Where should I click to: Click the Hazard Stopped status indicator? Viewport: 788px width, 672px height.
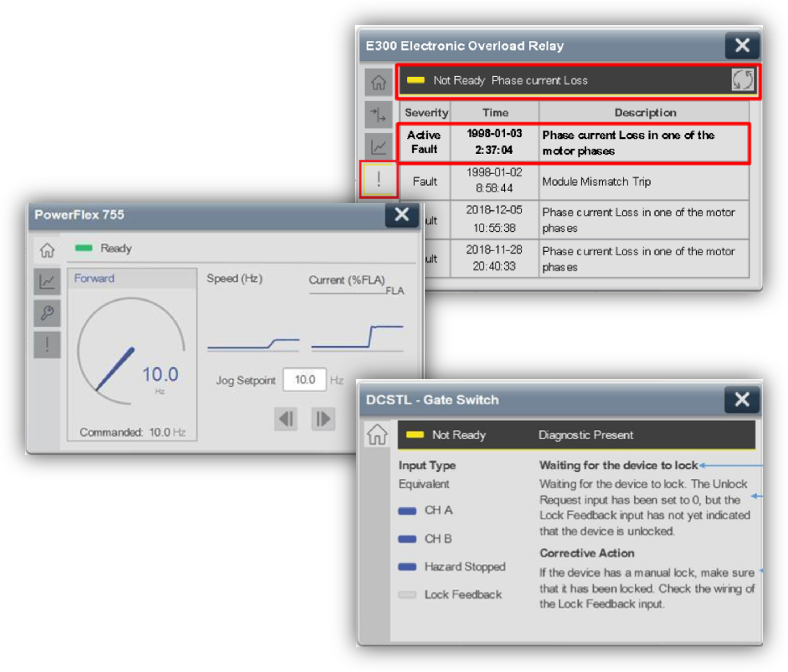click(x=407, y=567)
